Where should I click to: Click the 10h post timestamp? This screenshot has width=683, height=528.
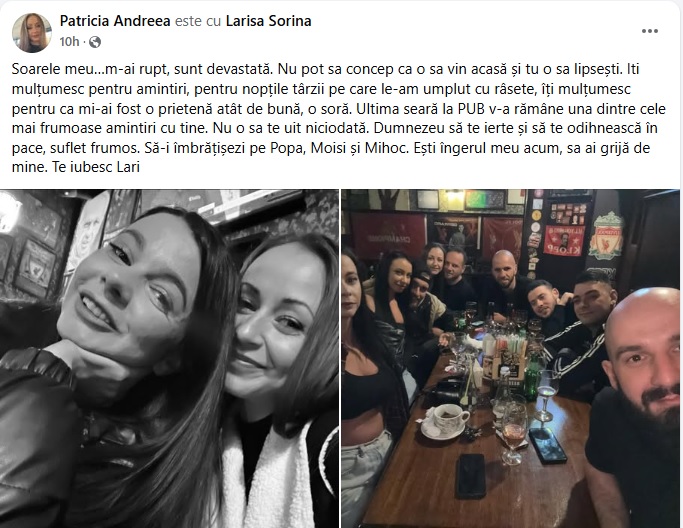pos(69,42)
